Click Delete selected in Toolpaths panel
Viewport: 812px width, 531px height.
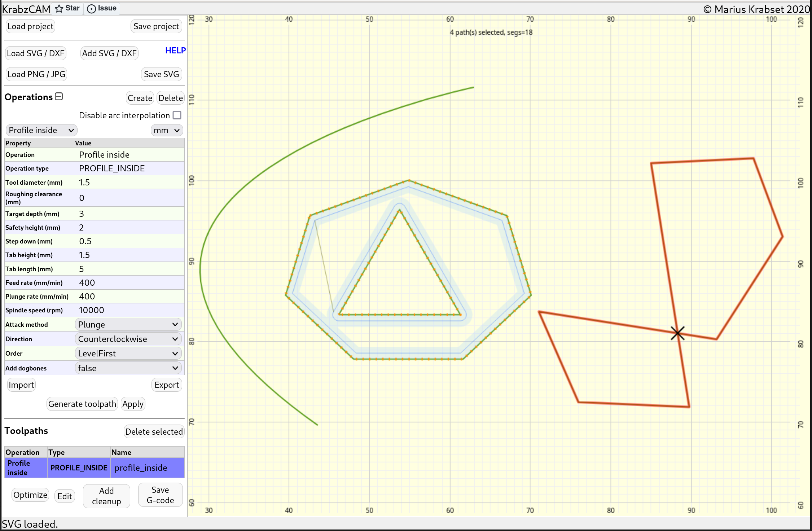(154, 431)
